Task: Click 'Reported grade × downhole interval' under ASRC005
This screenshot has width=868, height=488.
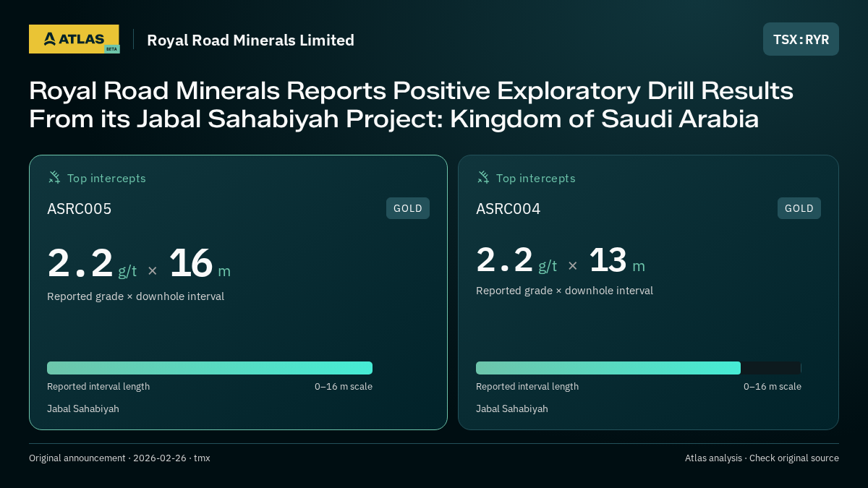Action: tap(135, 296)
